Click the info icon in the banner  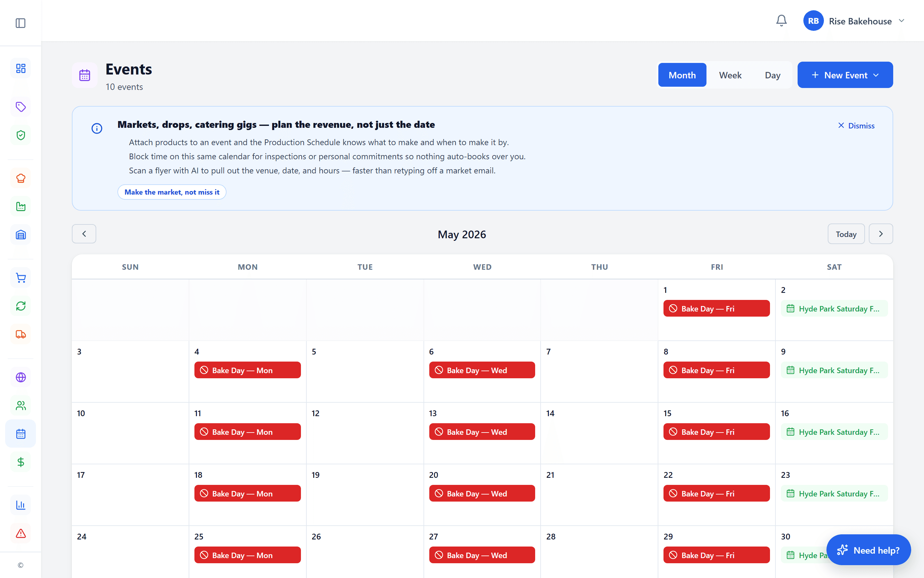pos(97,128)
